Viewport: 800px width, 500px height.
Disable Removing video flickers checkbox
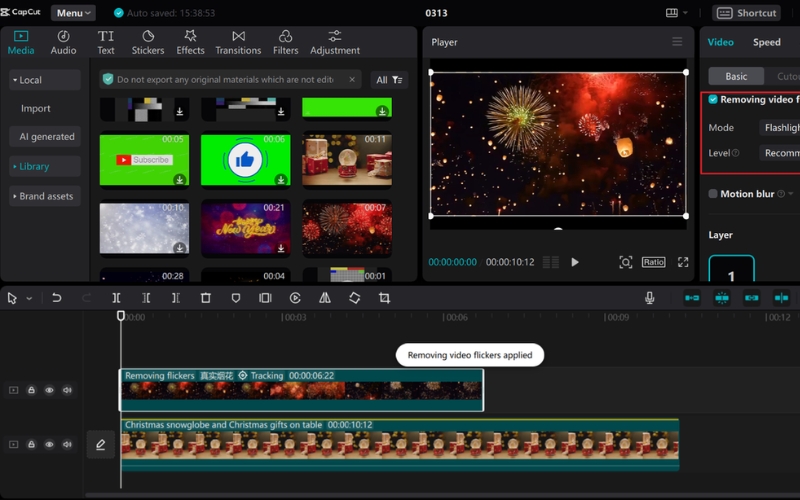713,99
